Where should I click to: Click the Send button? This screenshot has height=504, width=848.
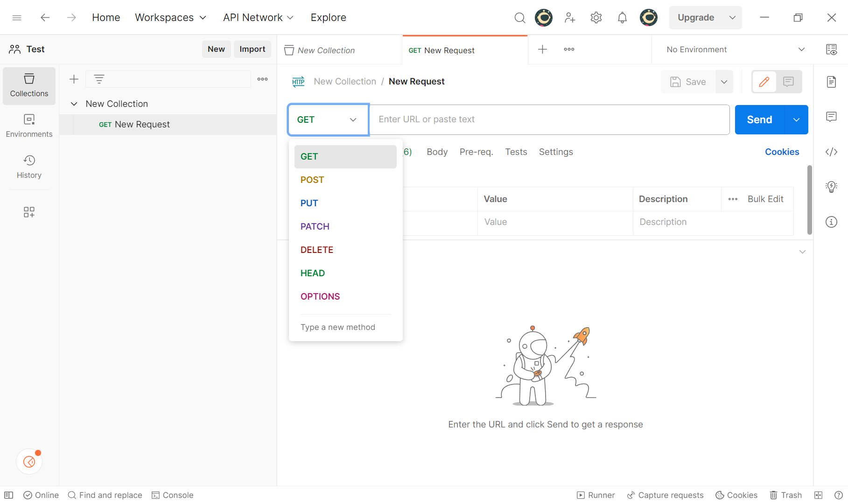click(760, 120)
